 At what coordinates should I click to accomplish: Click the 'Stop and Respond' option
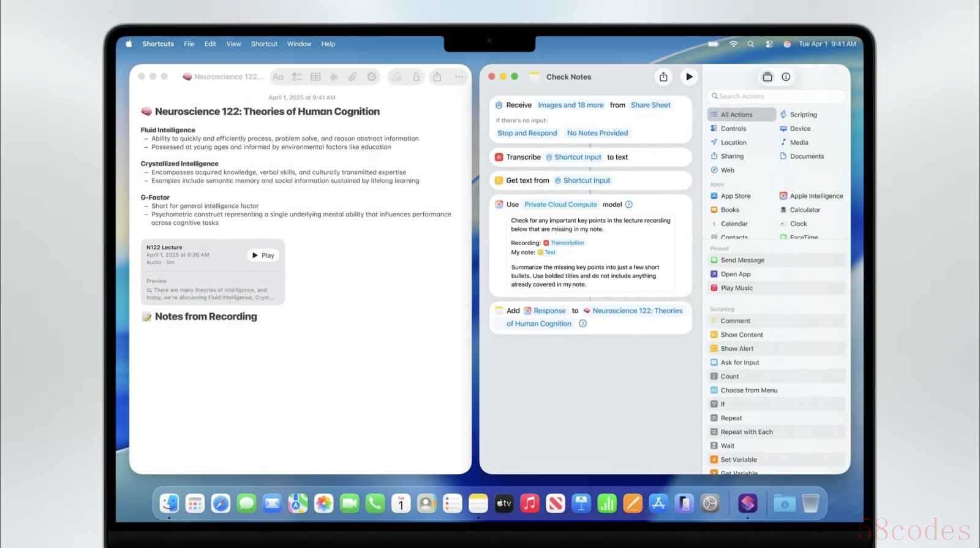coord(527,133)
